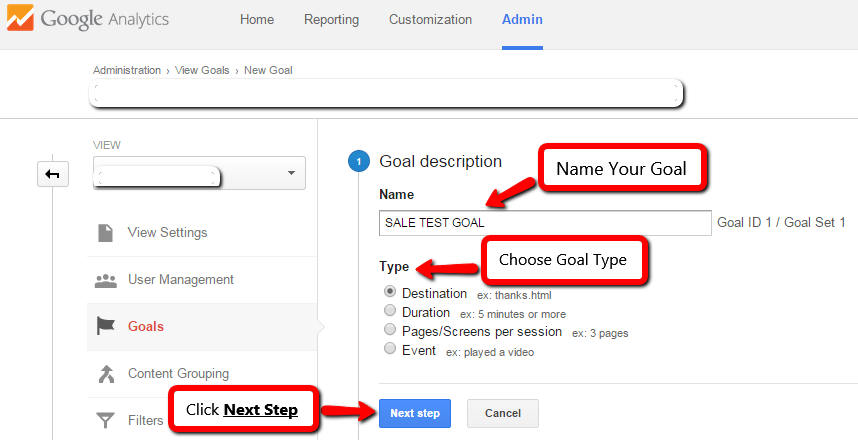Click the back arrow button in sidebar
Image resolution: width=858 pixels, height=440 pixels.
point(53,175)
